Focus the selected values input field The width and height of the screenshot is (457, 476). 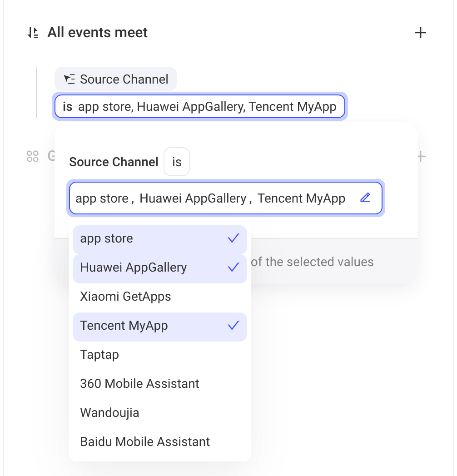pyautogui.click(x=226, y=198)
